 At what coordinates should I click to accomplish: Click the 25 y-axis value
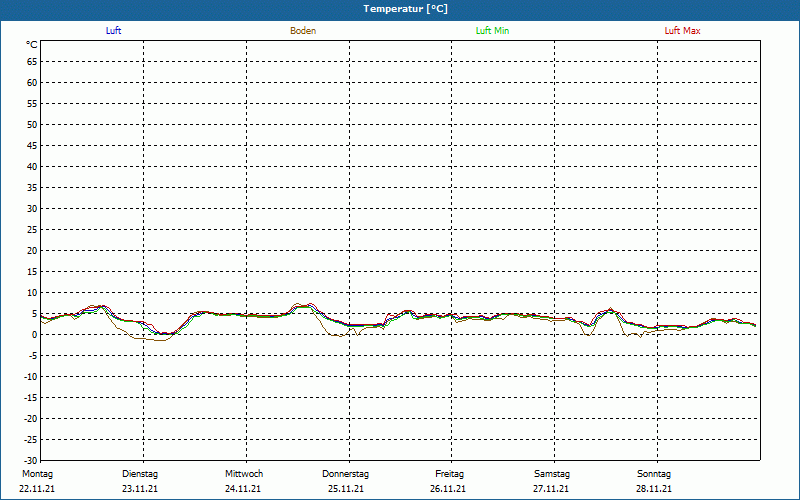pos(32,230)
